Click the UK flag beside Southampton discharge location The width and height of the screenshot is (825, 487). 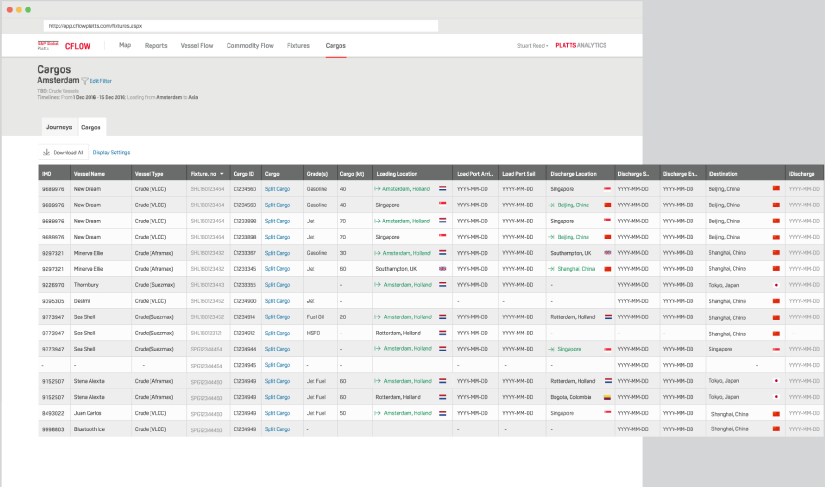coord(607,253)
